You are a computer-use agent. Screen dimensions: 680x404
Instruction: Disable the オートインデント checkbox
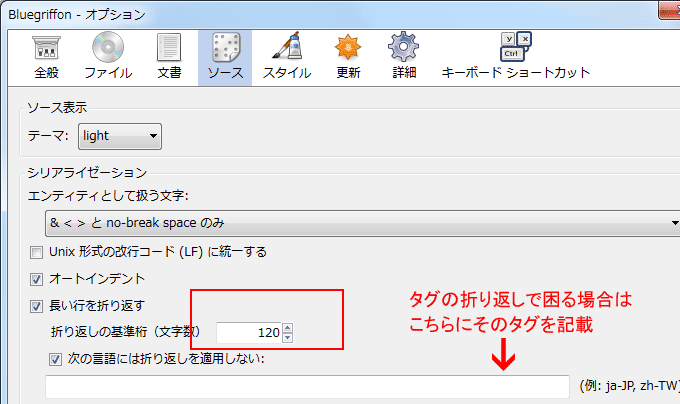[36, 280]
